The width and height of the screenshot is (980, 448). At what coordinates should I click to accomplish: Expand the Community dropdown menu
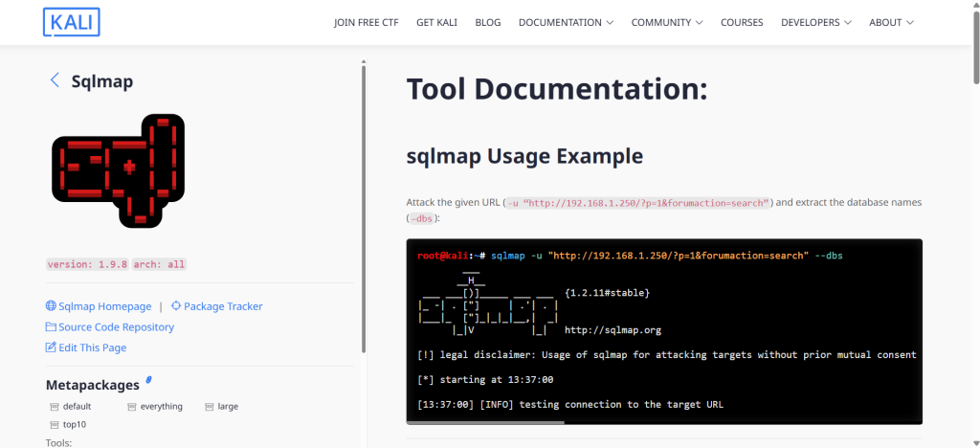pos(667,22)
